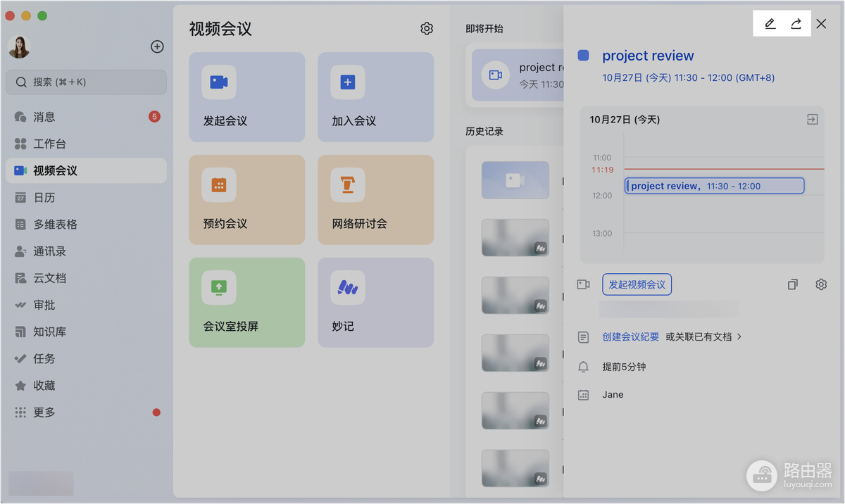Image resolution: width=845 pixels, height=504 pixels.
Task: Open 消息 in the sidebar
Action: [x=86, y=117]
